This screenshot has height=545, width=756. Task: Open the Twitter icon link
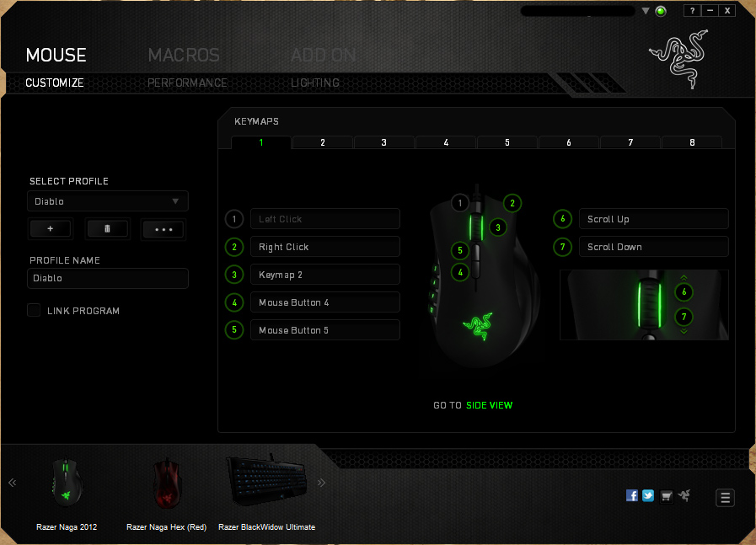click(x=648, y=495)
